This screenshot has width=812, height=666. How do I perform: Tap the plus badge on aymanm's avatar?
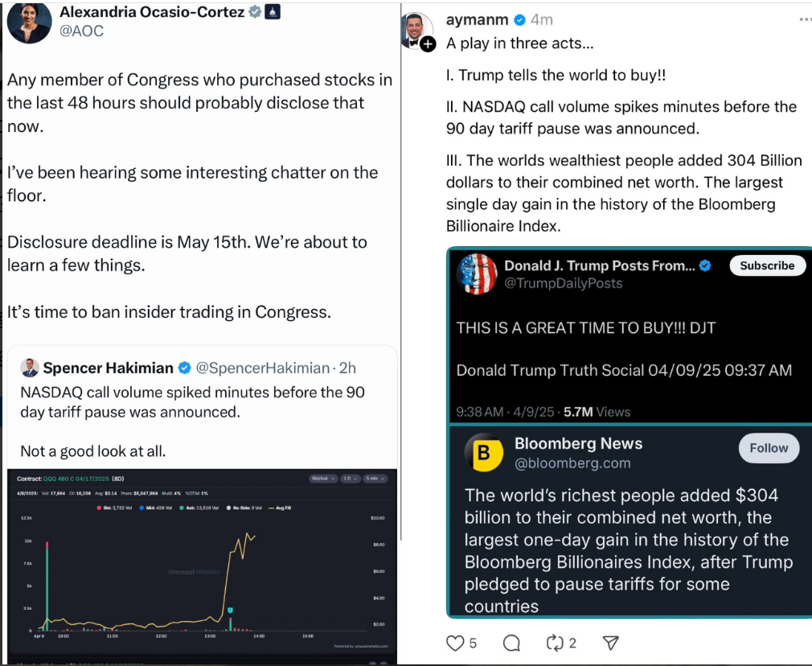(x=428, y=45)
